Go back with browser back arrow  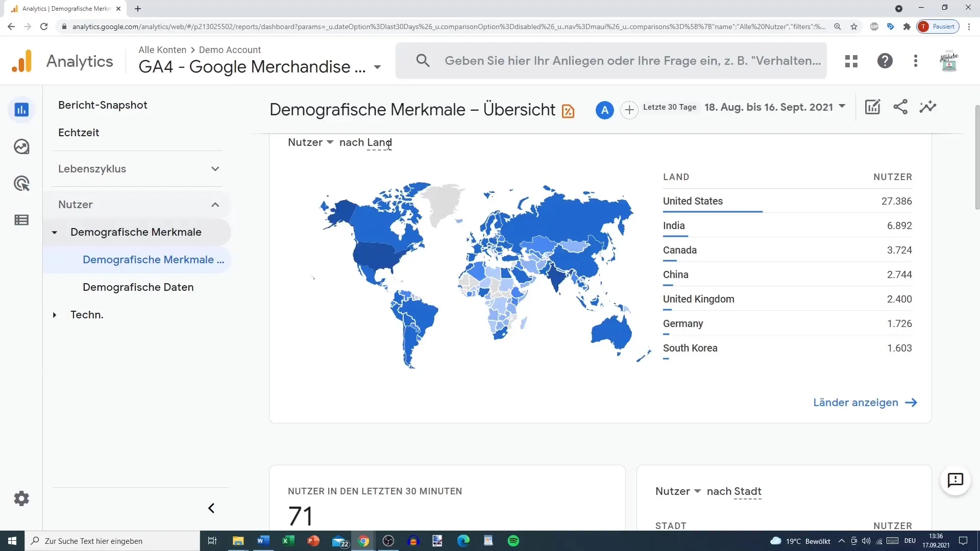(11, 27)
